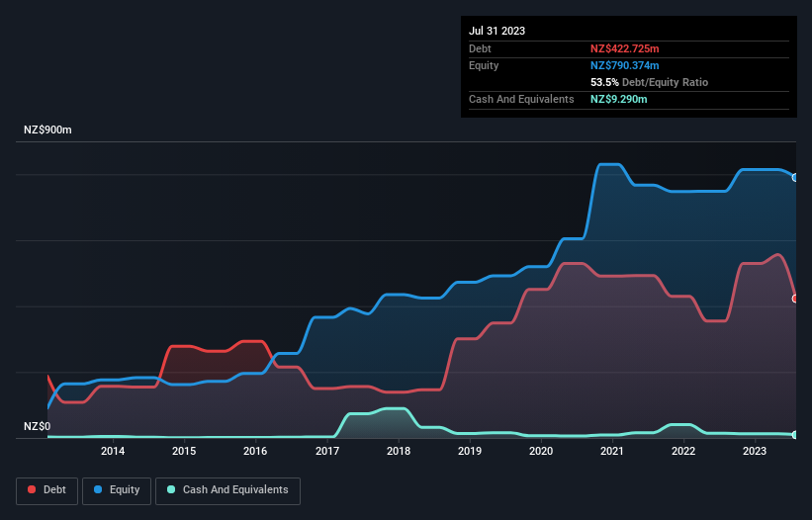Click the 2014 x-axis label

113,451
